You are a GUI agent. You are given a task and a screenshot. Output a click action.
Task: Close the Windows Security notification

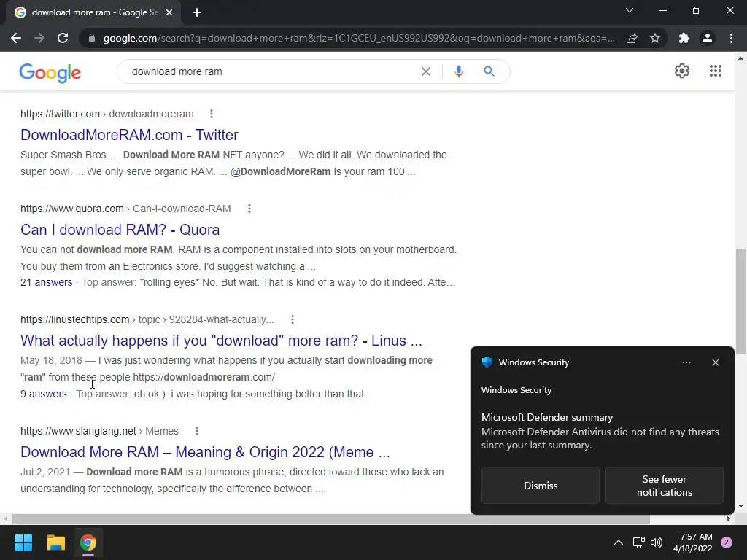[715, 362]
